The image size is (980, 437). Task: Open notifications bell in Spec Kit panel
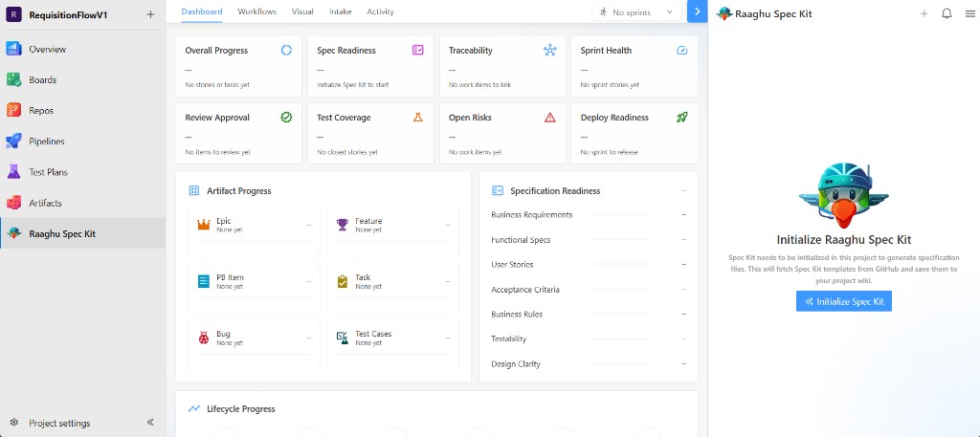click(947, 13)
